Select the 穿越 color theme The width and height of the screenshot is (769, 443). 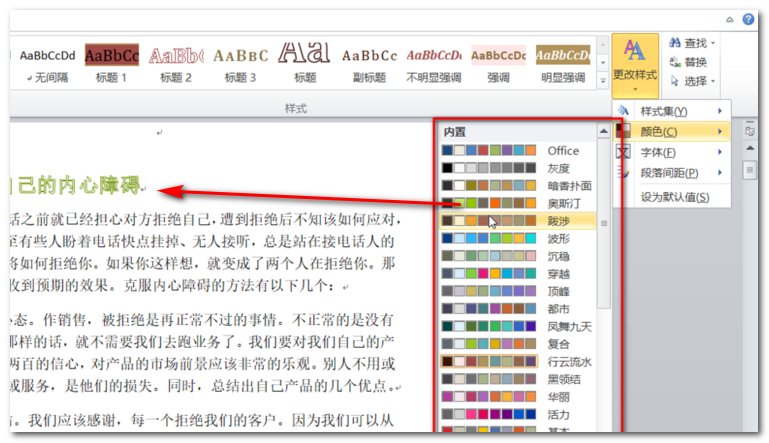(x=517, y=274)
